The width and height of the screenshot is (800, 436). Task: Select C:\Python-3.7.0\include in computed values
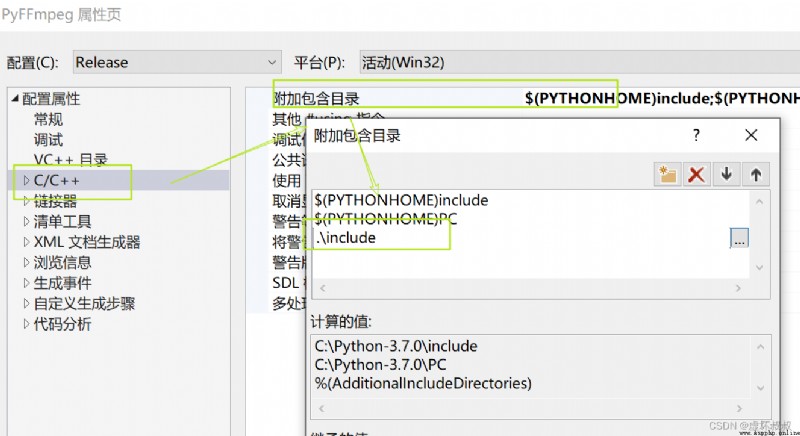(x=396, y=346)
